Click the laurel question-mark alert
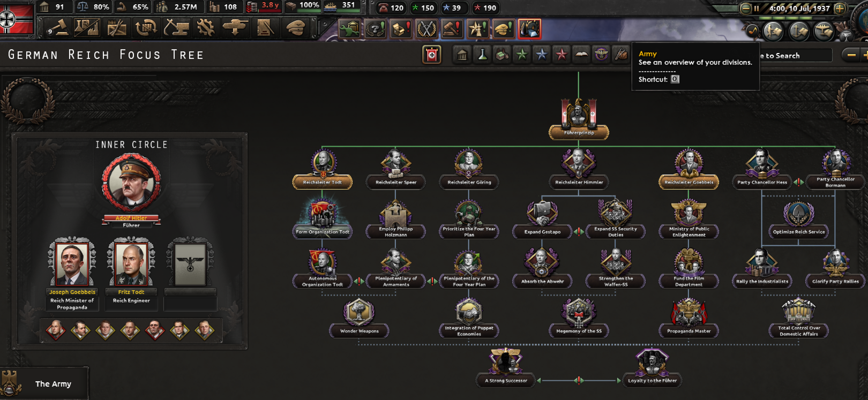The image size is (868, 400). (375, 29)
